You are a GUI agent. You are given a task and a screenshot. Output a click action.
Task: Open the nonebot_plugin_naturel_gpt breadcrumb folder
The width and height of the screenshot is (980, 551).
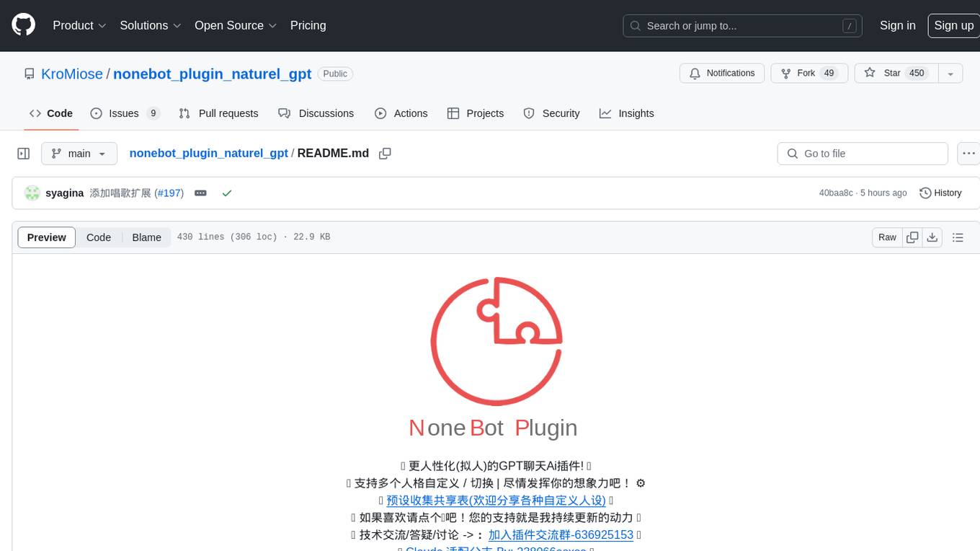(x=209, y=154)
